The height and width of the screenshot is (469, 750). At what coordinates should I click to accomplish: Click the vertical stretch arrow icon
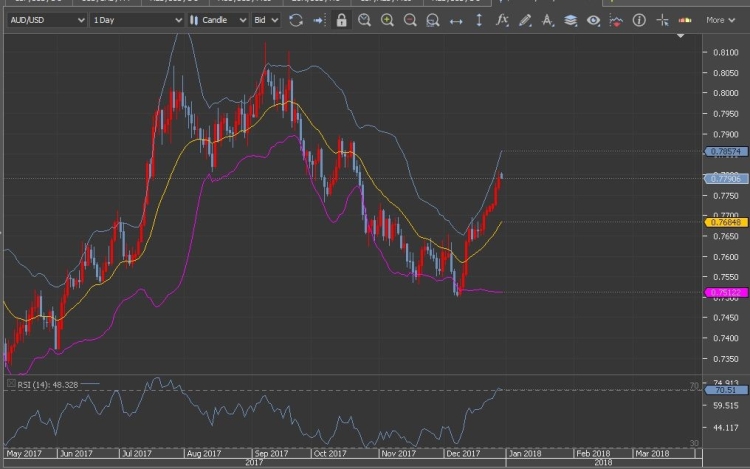478,20
